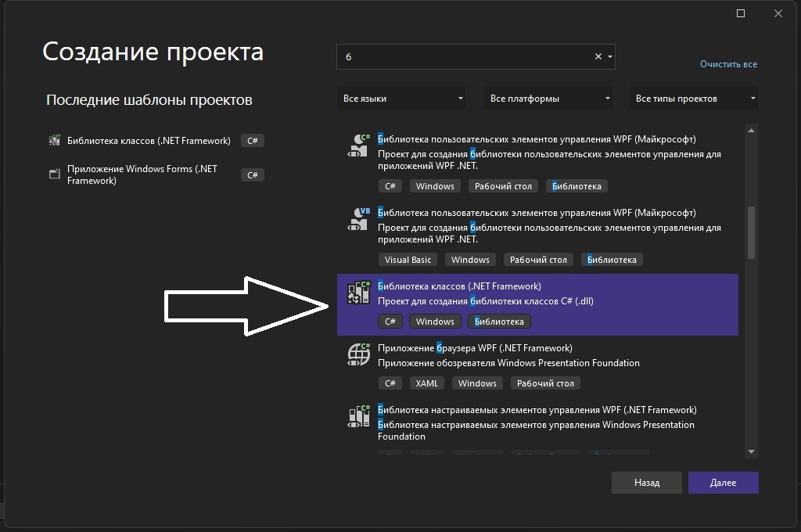Click the XAML tag under Приложение браузера WPF
The height and width of the screenshot is (532, 801).
point(426,383)
